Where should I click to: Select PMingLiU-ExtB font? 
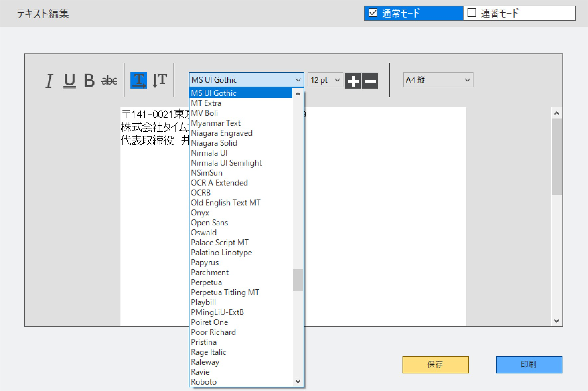pyautogui.click(x=241, y=312)
